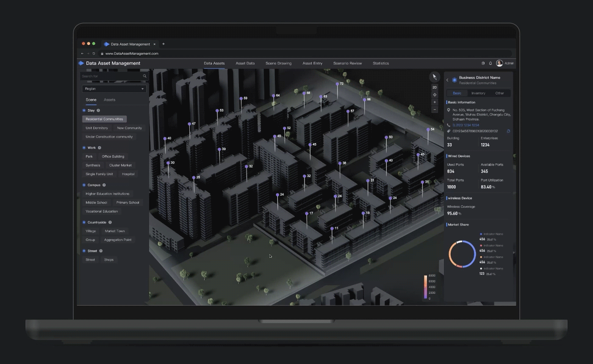Open the Scene Drawing nav tab
This screenshot has height=364, width=593.
[x=278, y=63]
